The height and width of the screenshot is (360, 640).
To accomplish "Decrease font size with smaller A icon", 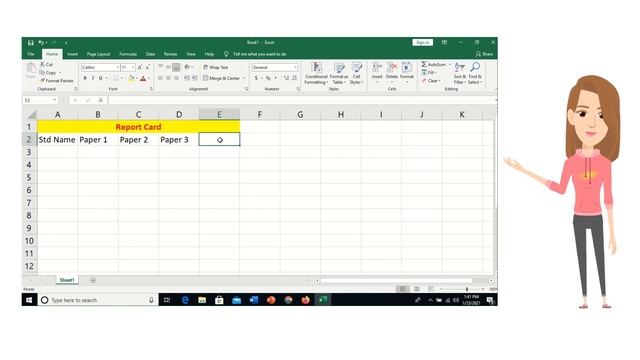I will [x=148, y=67].
